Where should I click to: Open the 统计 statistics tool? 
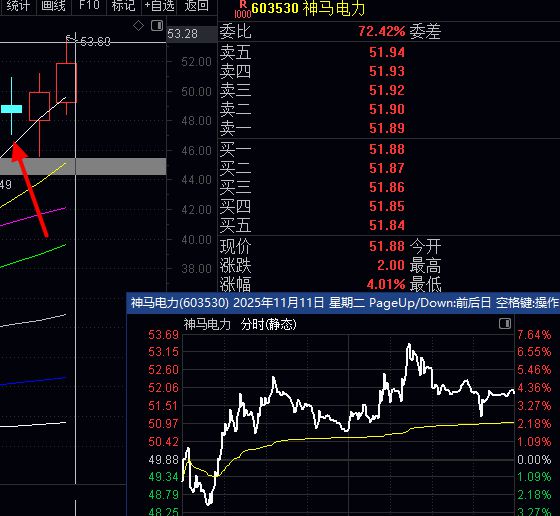18,6
